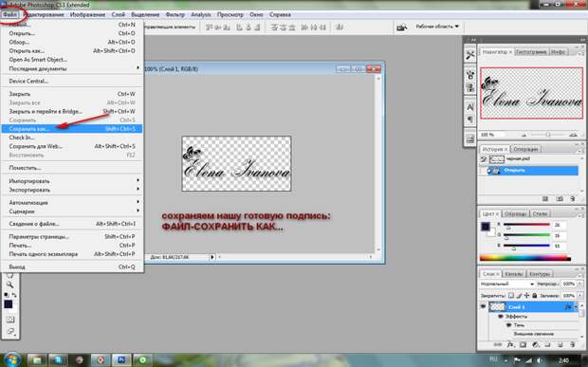Viewport: 588px width, 367px height.
Task: Open the Paragraph panel icon
Action: (469, 119)
